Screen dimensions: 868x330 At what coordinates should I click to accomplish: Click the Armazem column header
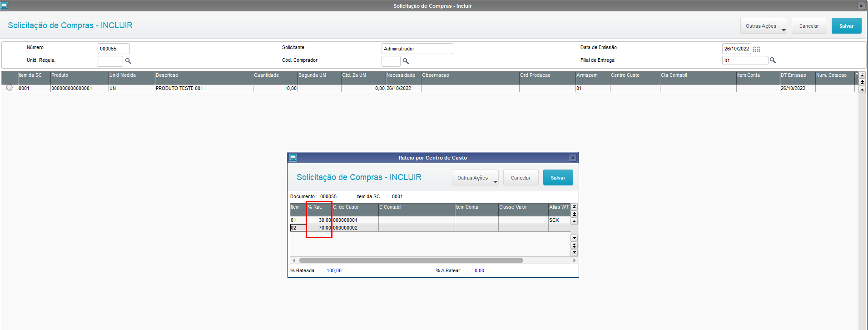click(593, 78)
